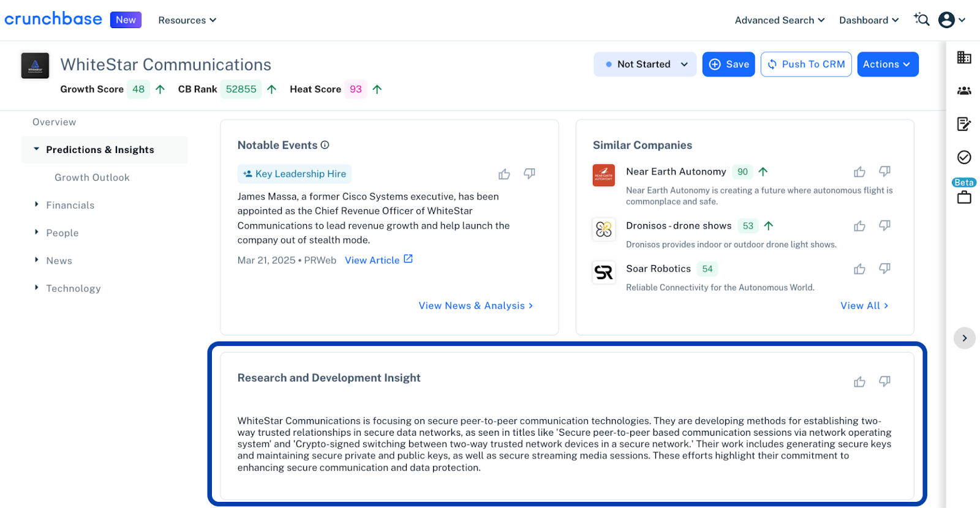This screenshot has height=508, width=980.
Task: Open the people group icon in right sidebar
Action: [x=964, y=91]
